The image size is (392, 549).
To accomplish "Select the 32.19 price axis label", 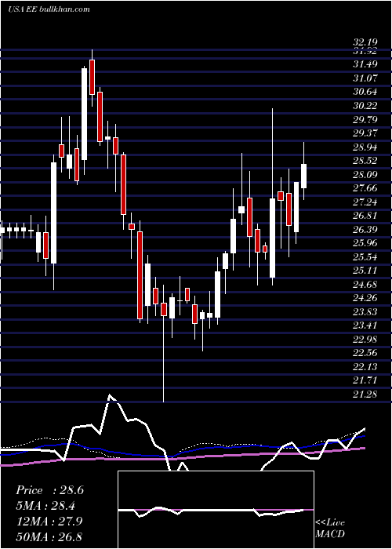I will [x=365, y=43].
